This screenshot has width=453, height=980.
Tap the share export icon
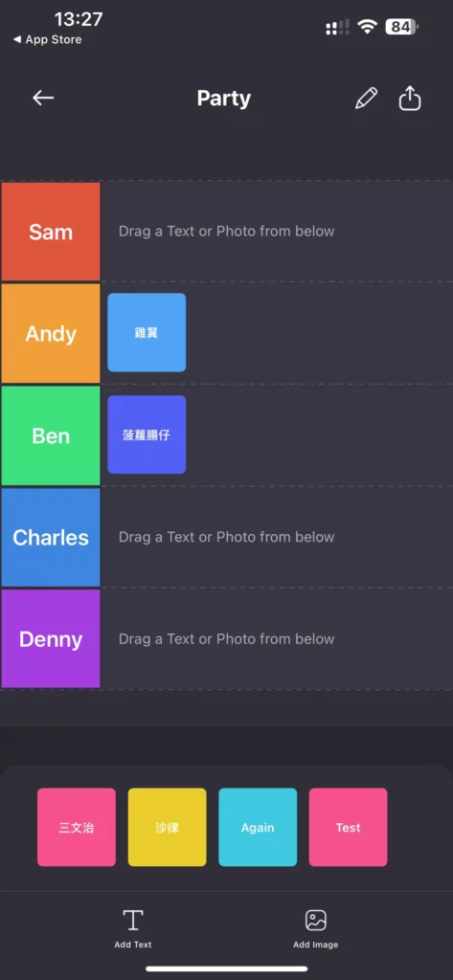pyautogui.click(x=410, y=99)
